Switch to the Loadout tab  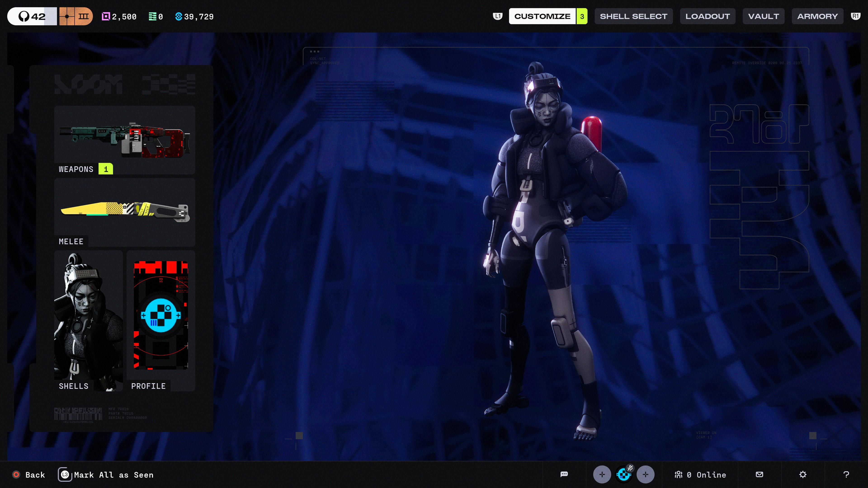708,16
